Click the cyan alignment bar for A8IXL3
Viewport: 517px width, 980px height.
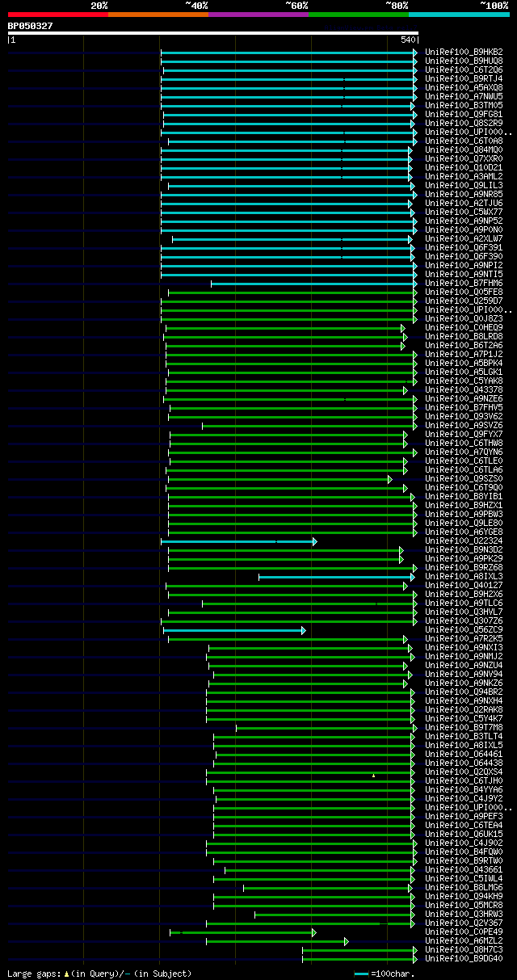click(337, 577)
